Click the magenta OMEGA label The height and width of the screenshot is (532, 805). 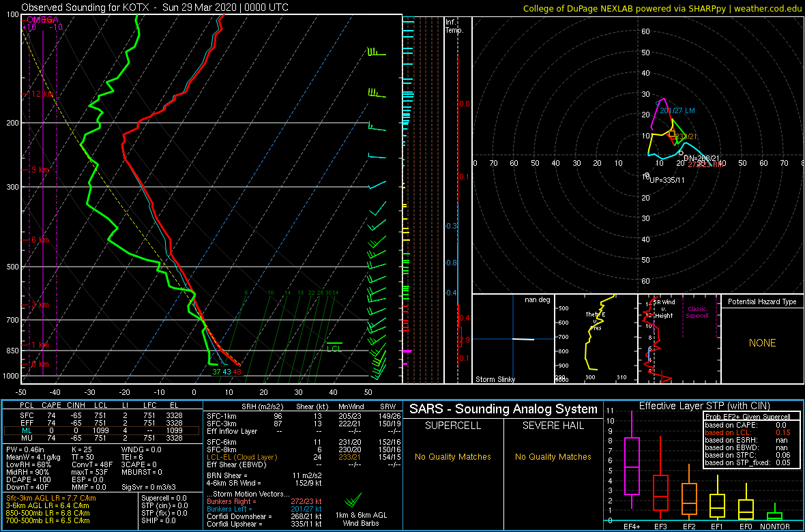[x=44, y=19]
